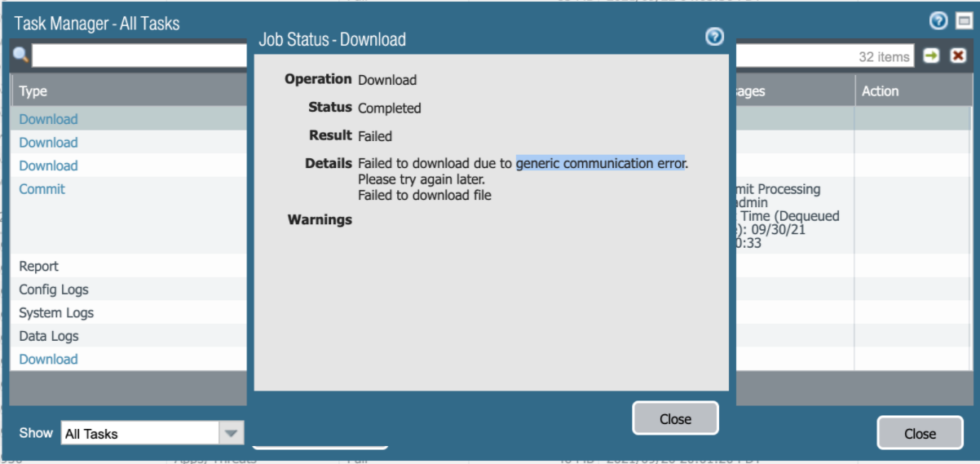Select the Report task row
980x464 pixels.
point(39,267)
